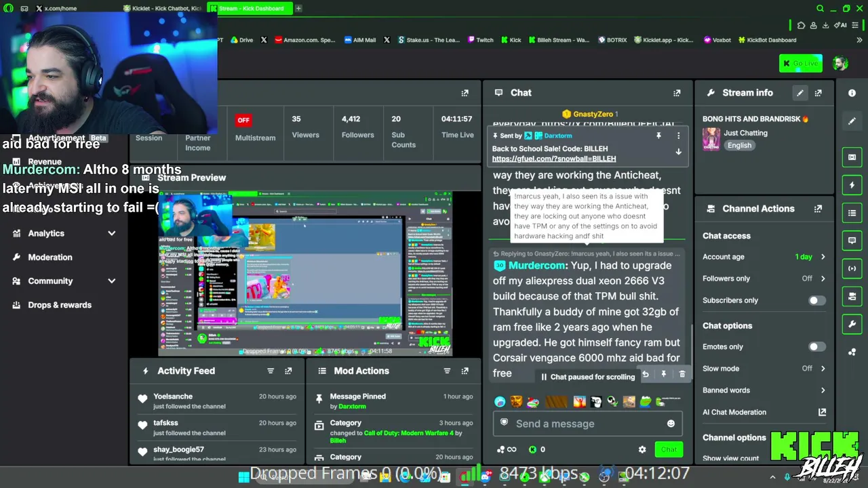Image resolution: width=868 pixels, height=488 pixels.
Task: Select Yoelsanche in Activity Feed
Action: (x=173, y=396)
